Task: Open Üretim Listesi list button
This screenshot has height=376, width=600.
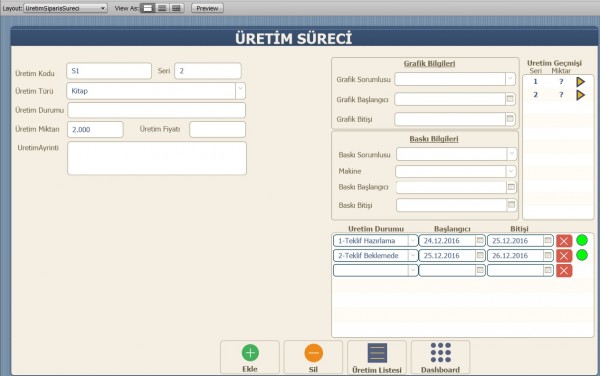Action: click(x=377, y=357)
